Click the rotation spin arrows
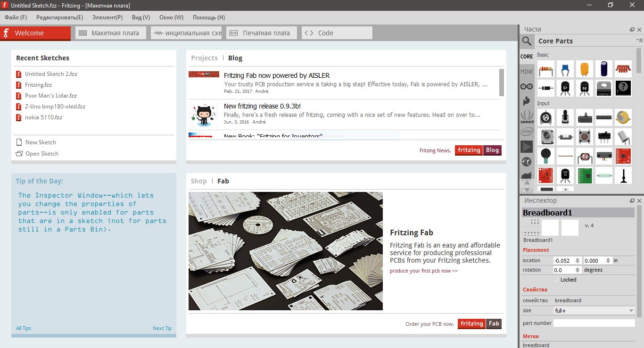 coord(578,270)
